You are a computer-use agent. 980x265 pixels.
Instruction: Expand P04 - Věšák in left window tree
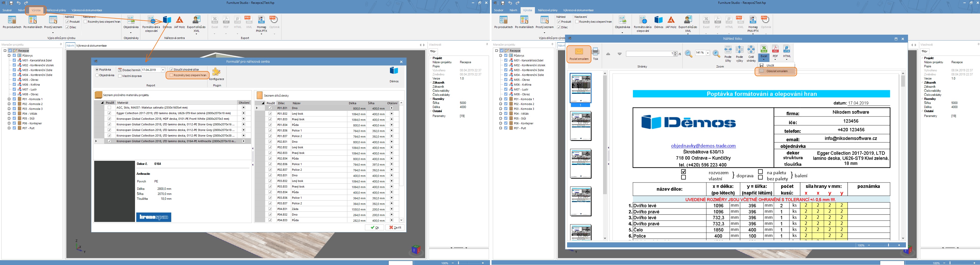pos(9,114)
